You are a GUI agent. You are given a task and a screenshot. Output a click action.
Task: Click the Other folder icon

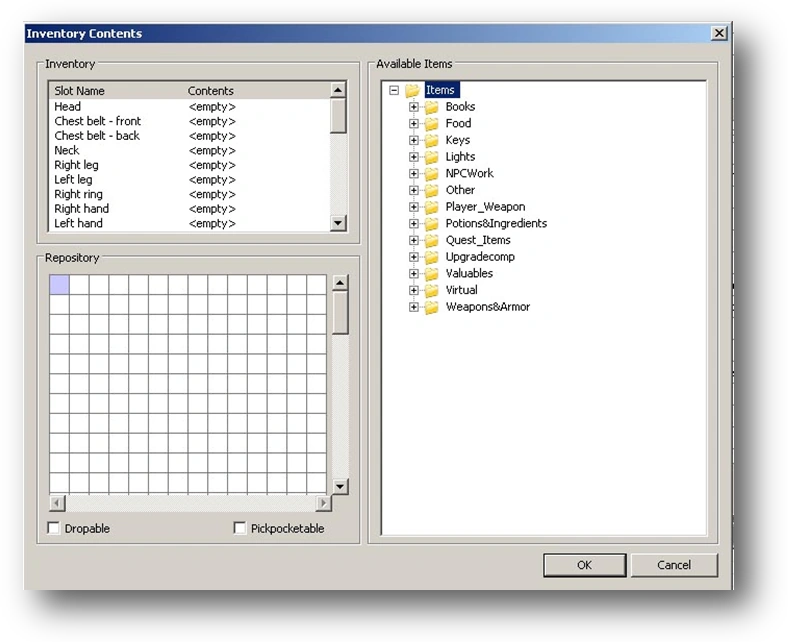431,190
